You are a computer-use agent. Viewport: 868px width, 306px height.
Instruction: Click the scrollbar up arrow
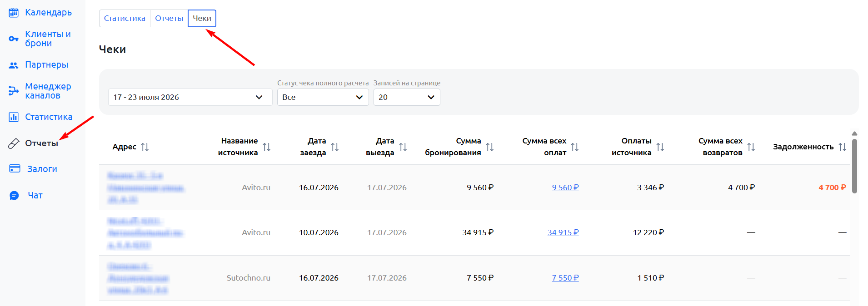click(x=854, y=133)
